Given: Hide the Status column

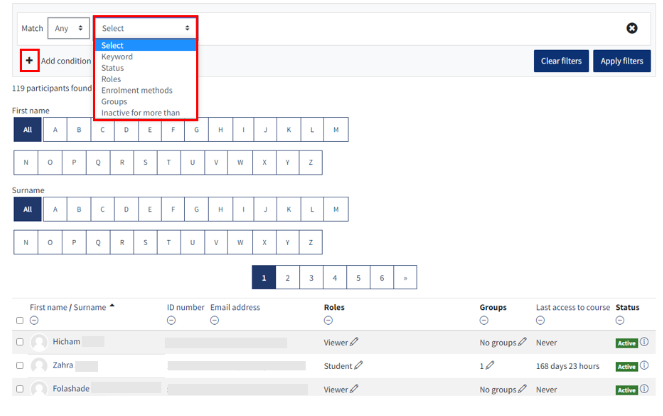Looking at the screenshot, I should point(620,320).
